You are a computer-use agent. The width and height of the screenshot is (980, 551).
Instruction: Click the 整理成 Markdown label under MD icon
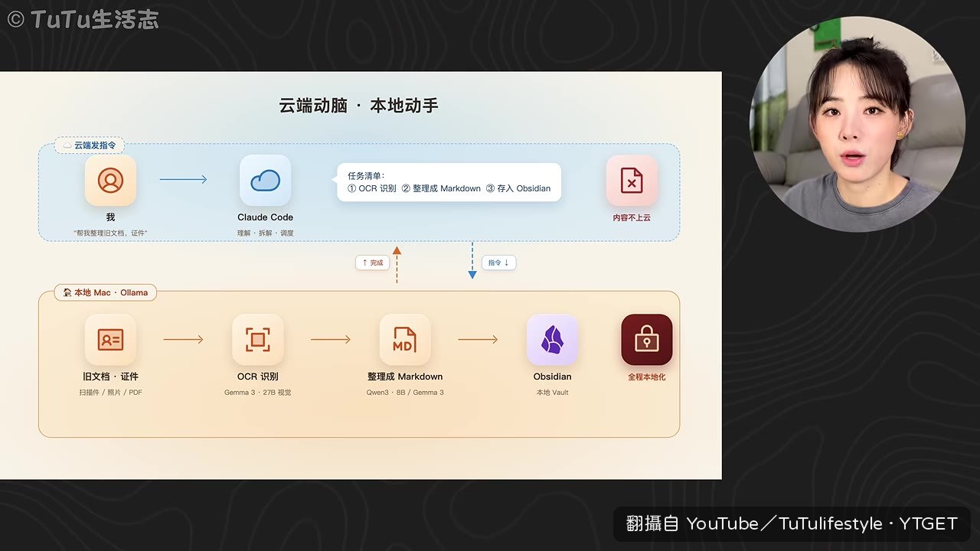click(405, 377)
